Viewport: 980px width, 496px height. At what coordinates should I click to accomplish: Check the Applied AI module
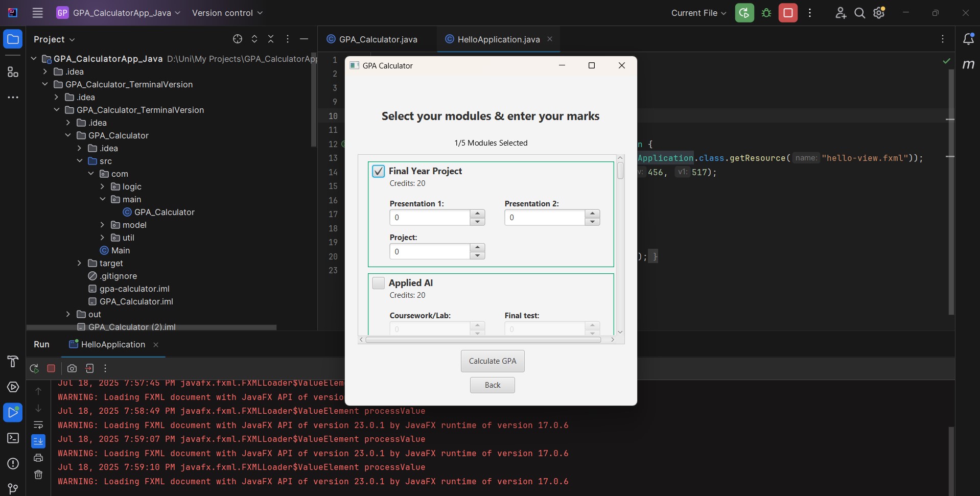378,282
